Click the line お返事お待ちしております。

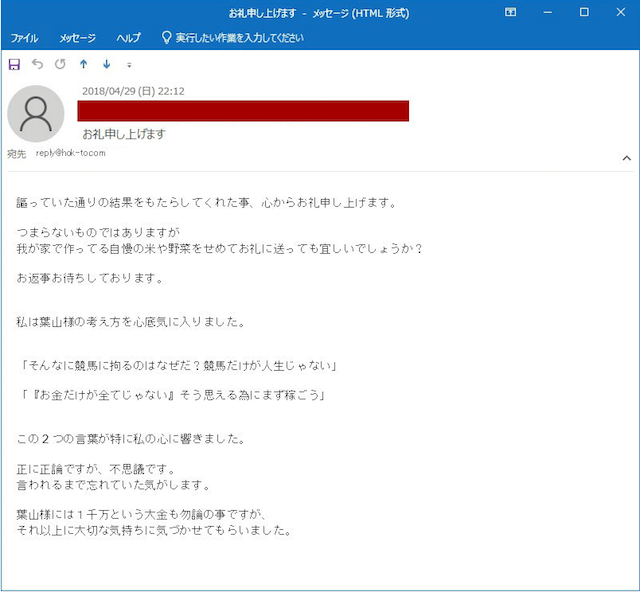(91, 278)
